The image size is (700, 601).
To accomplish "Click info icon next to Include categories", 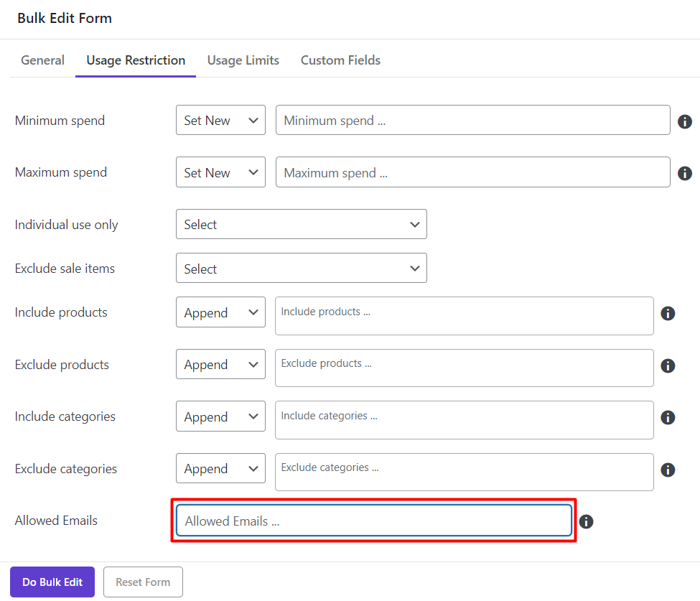I will [668, 417].
